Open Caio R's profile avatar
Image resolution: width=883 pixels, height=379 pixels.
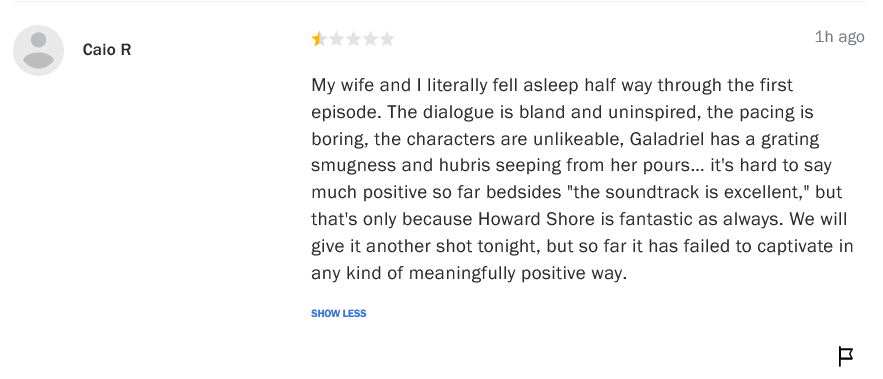point(38,50)
